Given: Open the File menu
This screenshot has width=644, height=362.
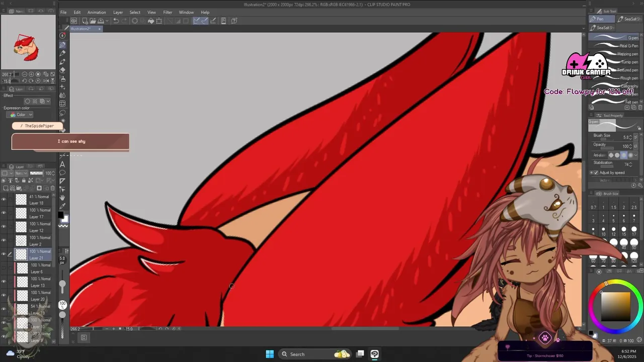Looking at the screenshot, I should (x=63, y=12).
